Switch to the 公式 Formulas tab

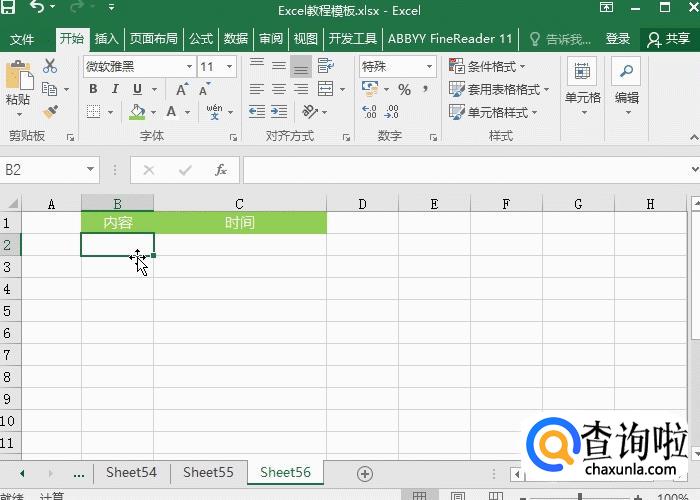pyautogui.click(x=201, y=39)
